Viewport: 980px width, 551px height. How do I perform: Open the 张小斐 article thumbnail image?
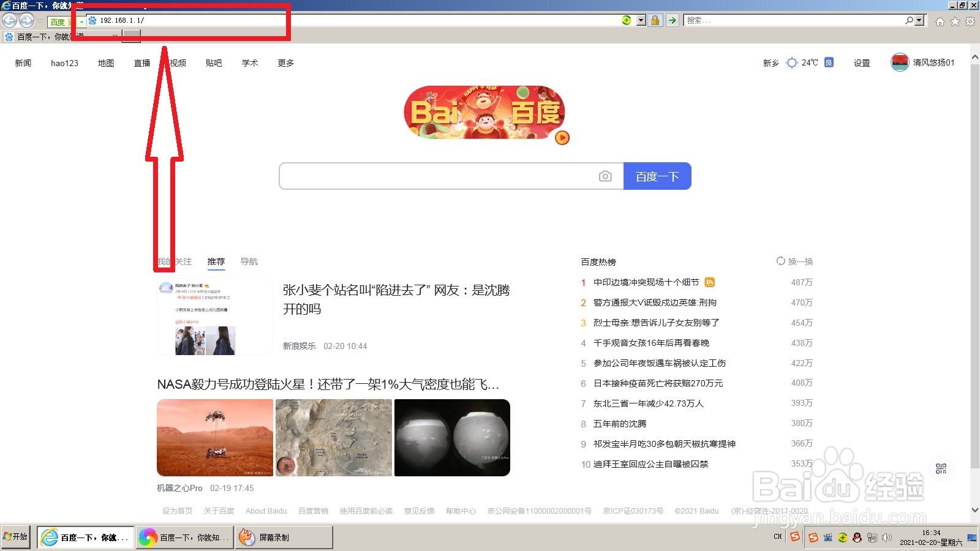coord(214,317)
